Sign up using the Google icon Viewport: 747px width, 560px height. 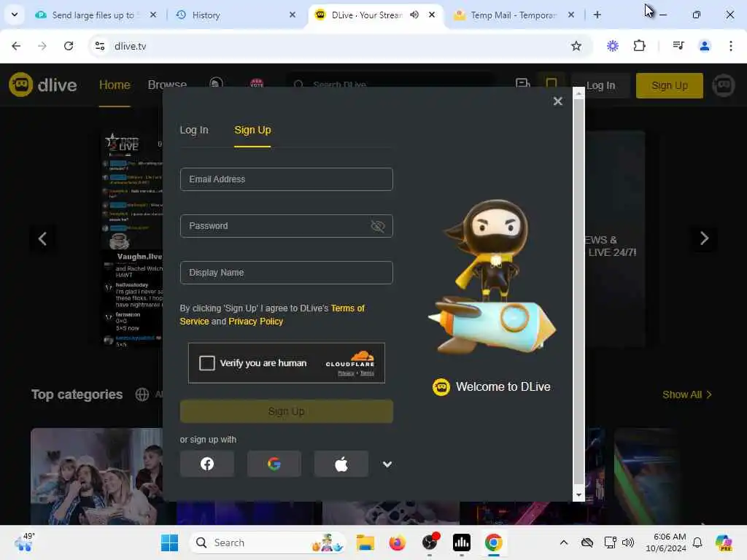(x=274, y=463)
